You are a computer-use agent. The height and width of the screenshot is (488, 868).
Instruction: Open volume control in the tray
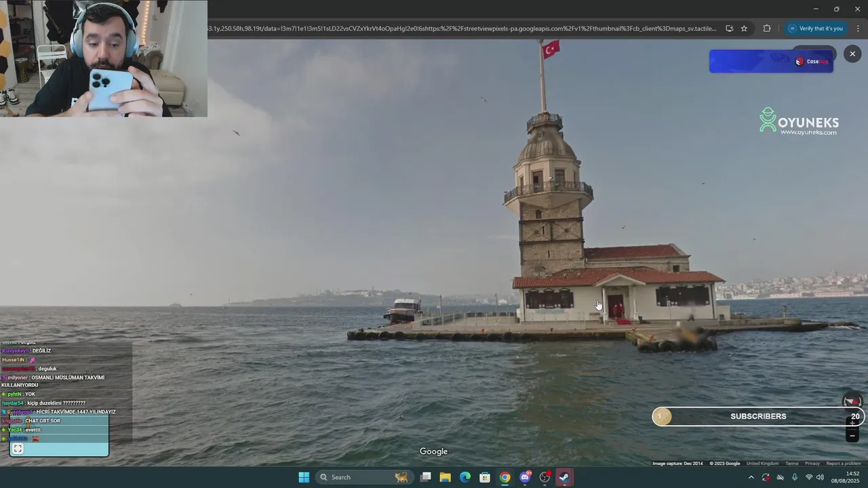821,477
